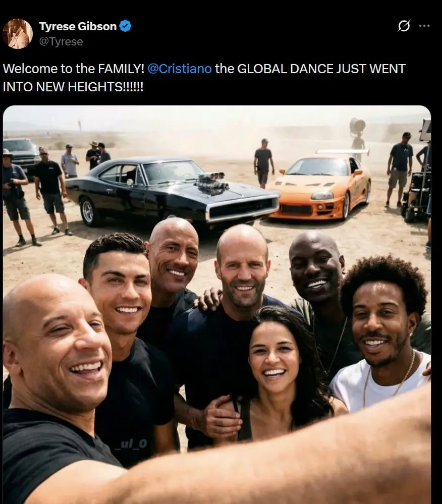Click the Tyrese Gibson display name
This screenshot has width=442, height=504.
(78, 26)
